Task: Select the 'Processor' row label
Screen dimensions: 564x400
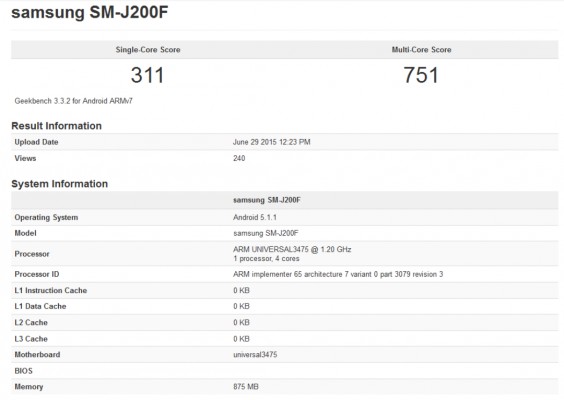Action: (32, 254)
